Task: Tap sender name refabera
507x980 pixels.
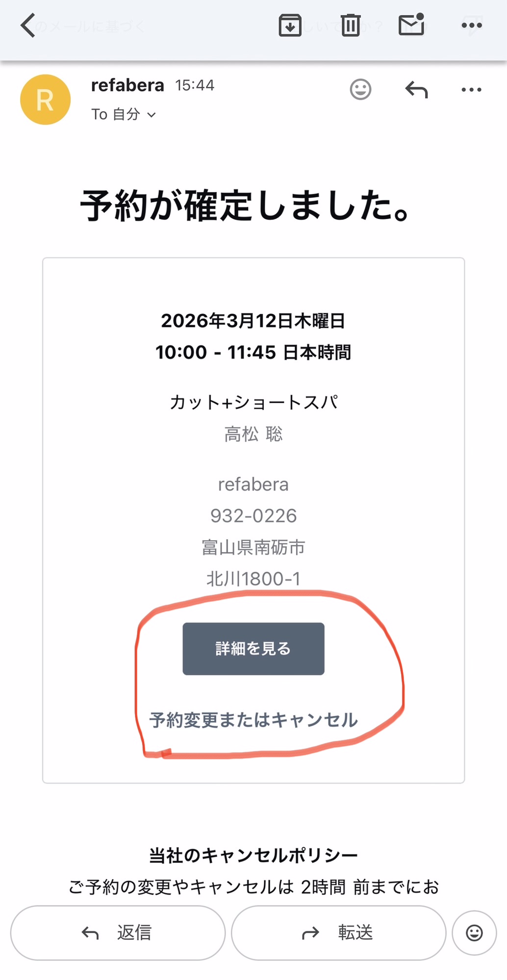Action: 127,85
